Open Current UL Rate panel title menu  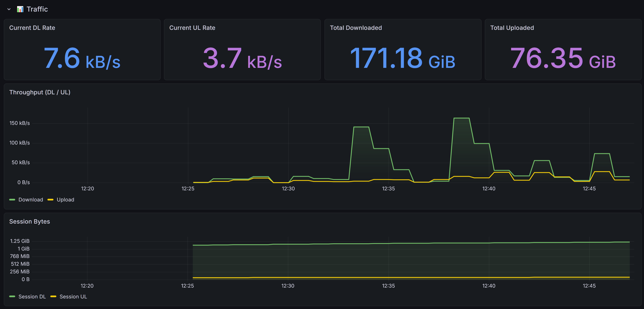(192, 28)
